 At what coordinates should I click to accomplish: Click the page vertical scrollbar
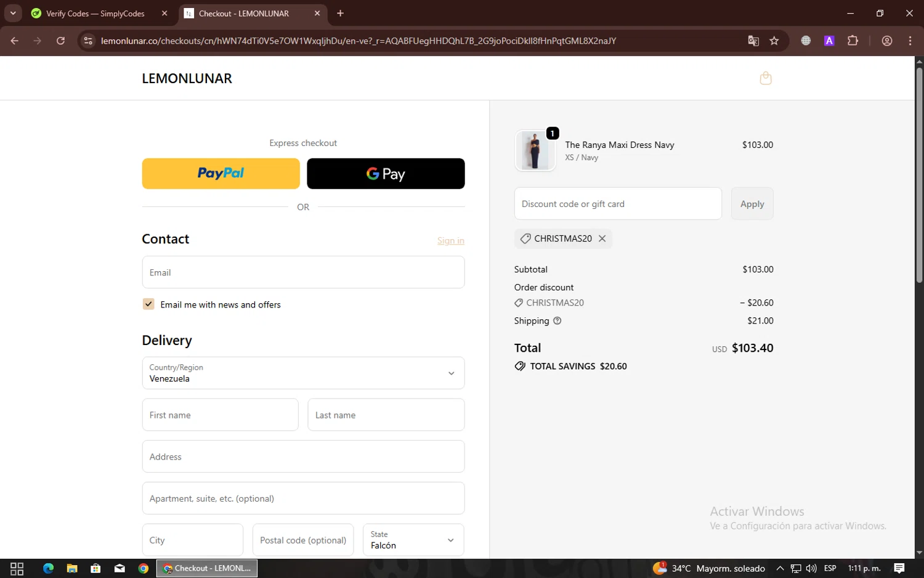(919, 175)
